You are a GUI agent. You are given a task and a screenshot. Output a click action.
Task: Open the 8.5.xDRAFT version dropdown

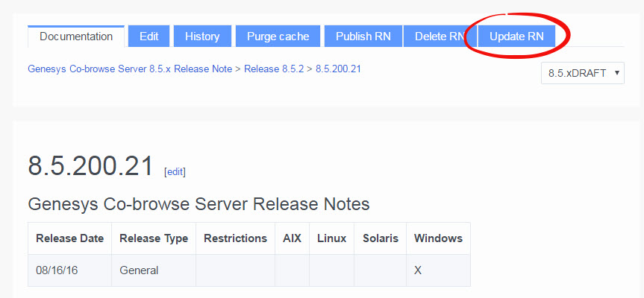click(582, 73)
